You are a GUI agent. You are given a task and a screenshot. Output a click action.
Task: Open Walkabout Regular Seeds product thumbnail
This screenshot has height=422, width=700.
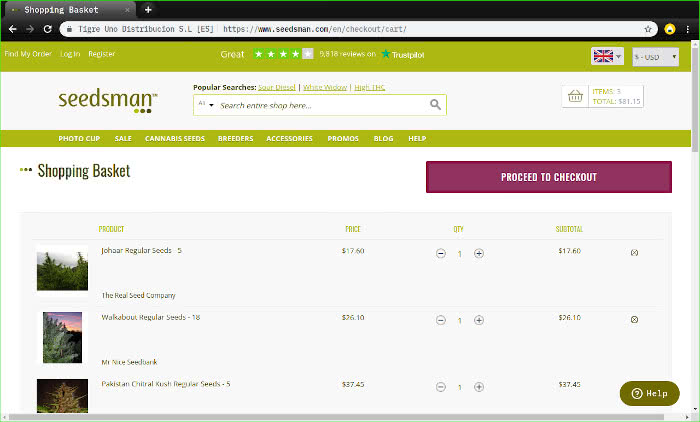tap(62, 337)
